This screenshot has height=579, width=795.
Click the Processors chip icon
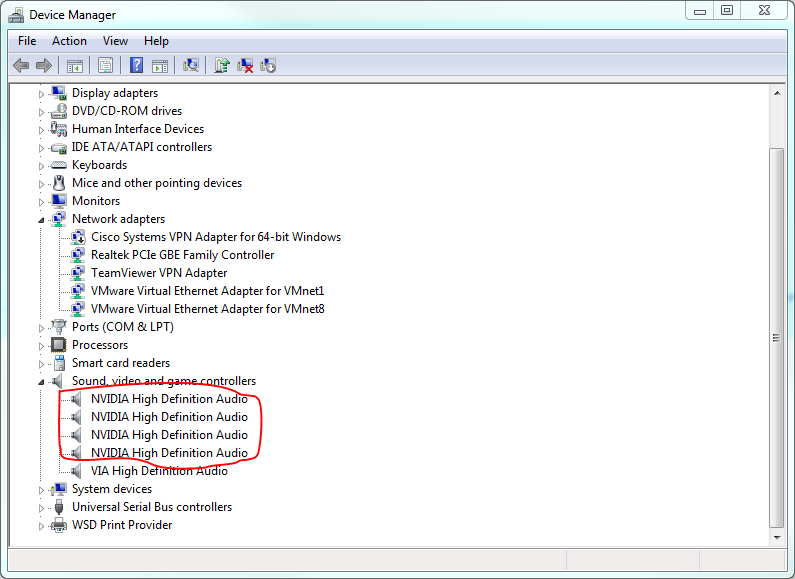tap(59, 345)
